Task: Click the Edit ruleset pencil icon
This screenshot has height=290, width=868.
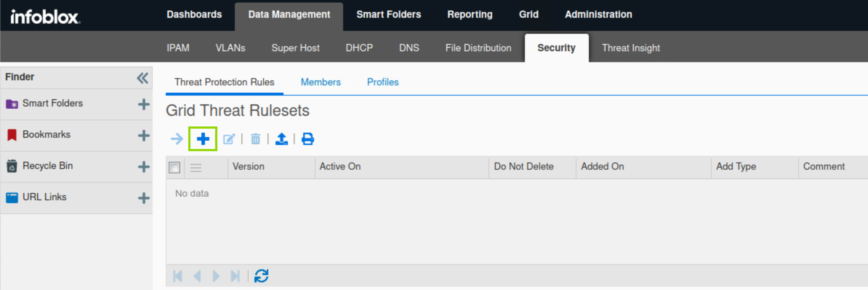Action: pyautogui.click(x=229, y=139)
